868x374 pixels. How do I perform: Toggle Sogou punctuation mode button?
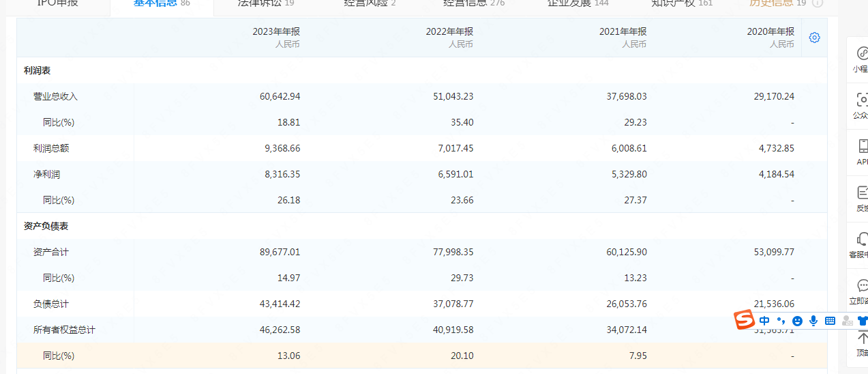pyautogui.click(x=781, y=320)
